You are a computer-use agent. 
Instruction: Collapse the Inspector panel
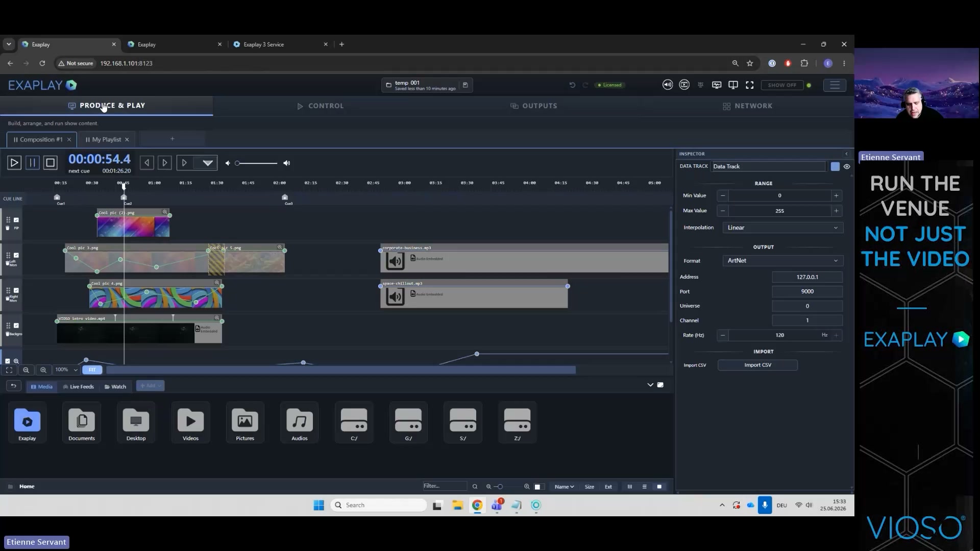(846, 154)
